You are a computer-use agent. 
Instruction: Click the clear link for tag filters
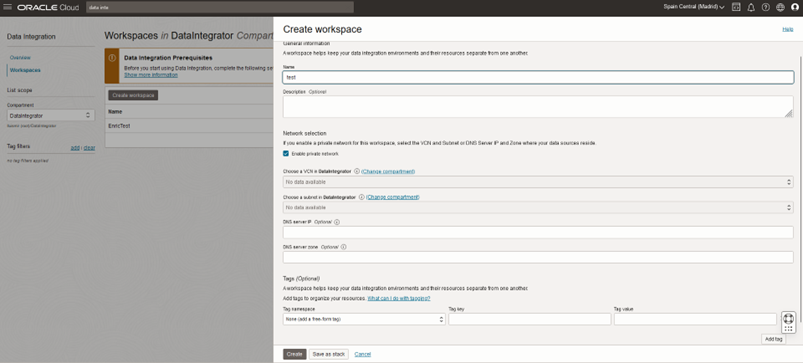(89, 147)
